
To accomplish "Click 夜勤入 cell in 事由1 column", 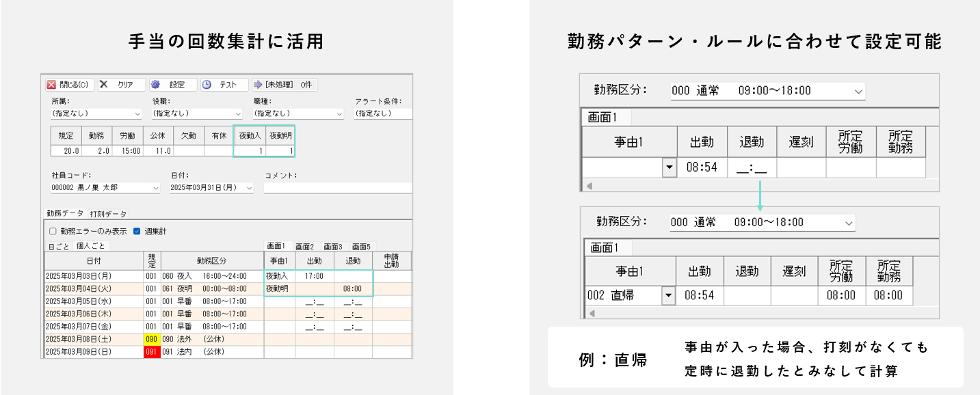I will pos(280,276).
